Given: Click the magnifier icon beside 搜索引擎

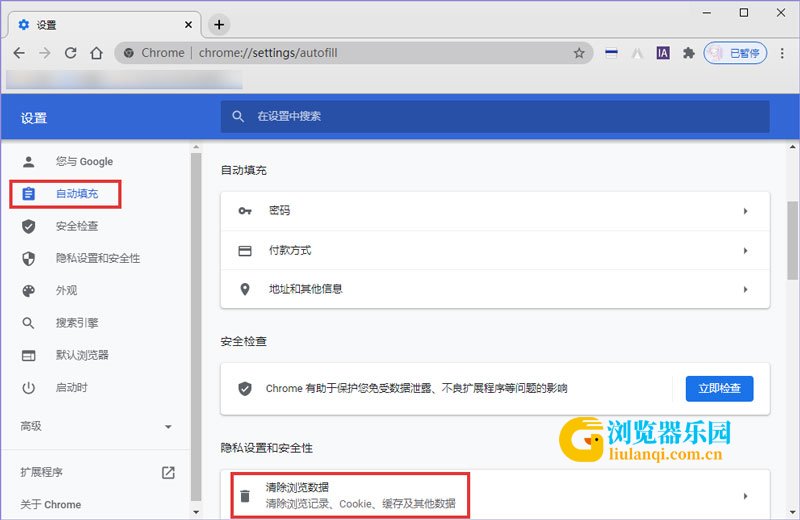Looking at the screenshot, I should click(29, 323).
